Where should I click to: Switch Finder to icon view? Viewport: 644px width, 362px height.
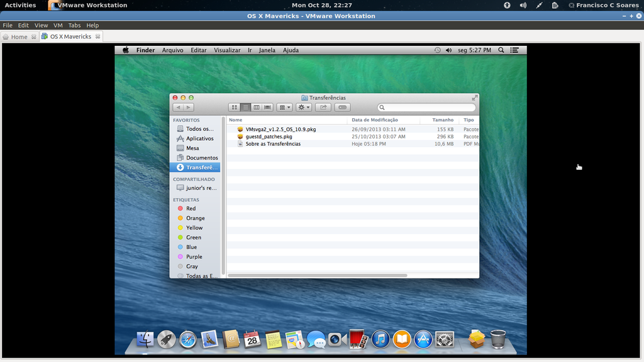pyautogui.click(x=234, y=107)
